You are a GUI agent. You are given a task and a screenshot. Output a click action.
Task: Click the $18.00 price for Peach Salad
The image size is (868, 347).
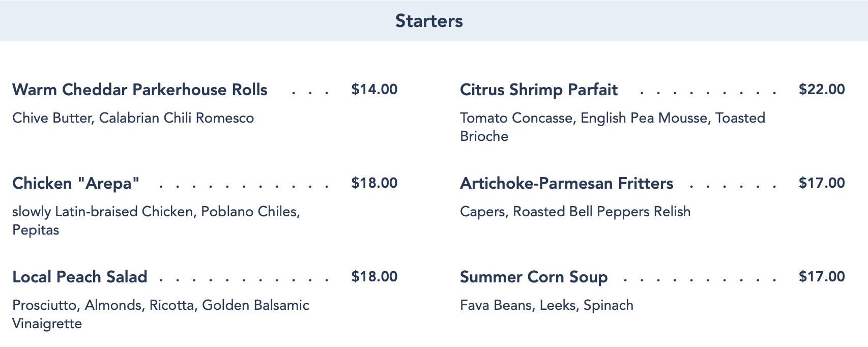click(374, 277)
